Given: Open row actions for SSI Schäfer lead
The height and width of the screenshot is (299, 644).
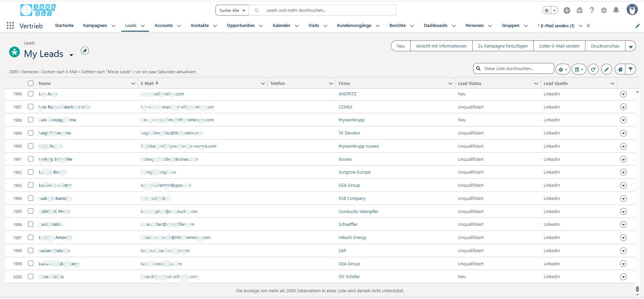Looking at the screenshot, I should click(623, 277).
